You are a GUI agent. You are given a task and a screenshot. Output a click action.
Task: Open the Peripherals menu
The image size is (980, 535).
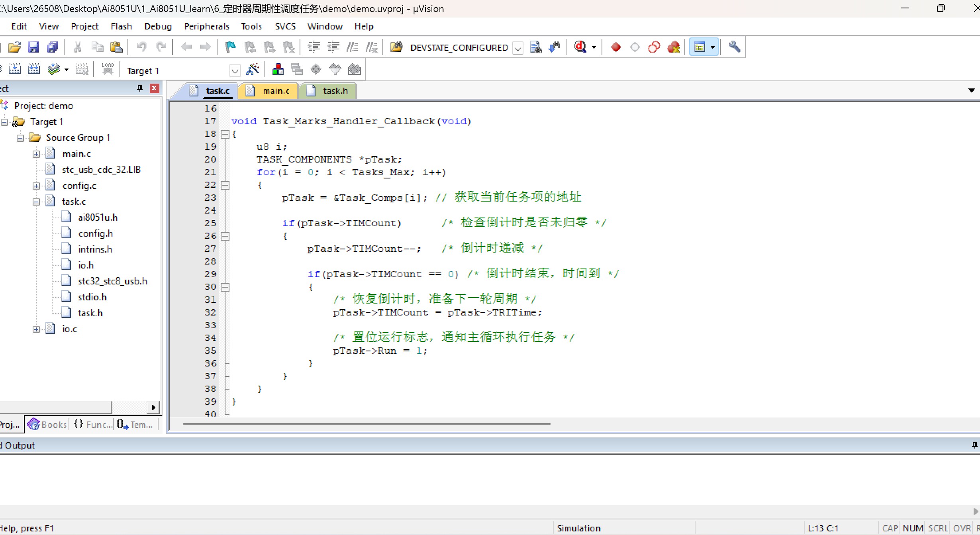pos(206,26)
